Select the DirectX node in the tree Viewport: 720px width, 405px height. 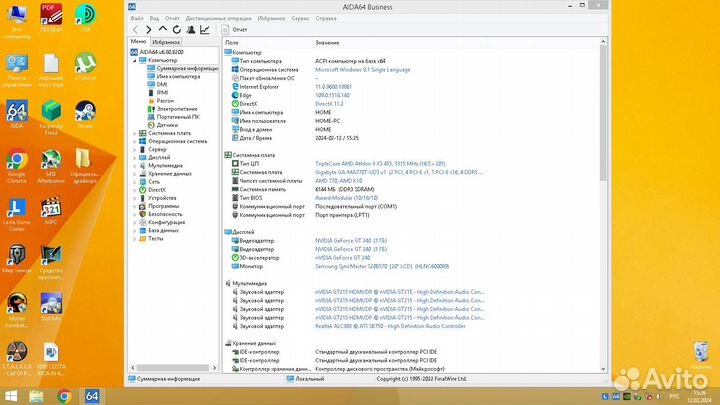152,190
